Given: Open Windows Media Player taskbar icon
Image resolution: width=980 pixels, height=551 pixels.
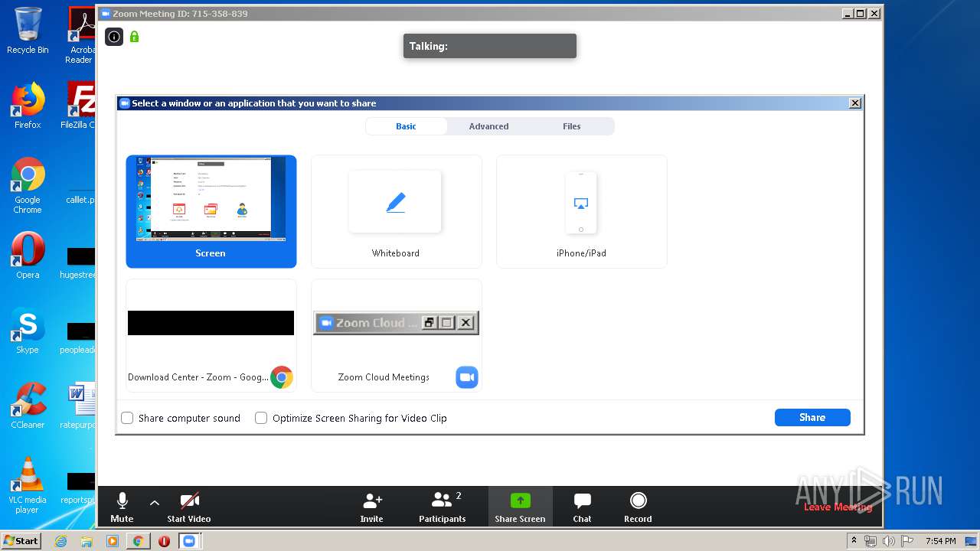Looking at the screenshot, I should 113,541.
